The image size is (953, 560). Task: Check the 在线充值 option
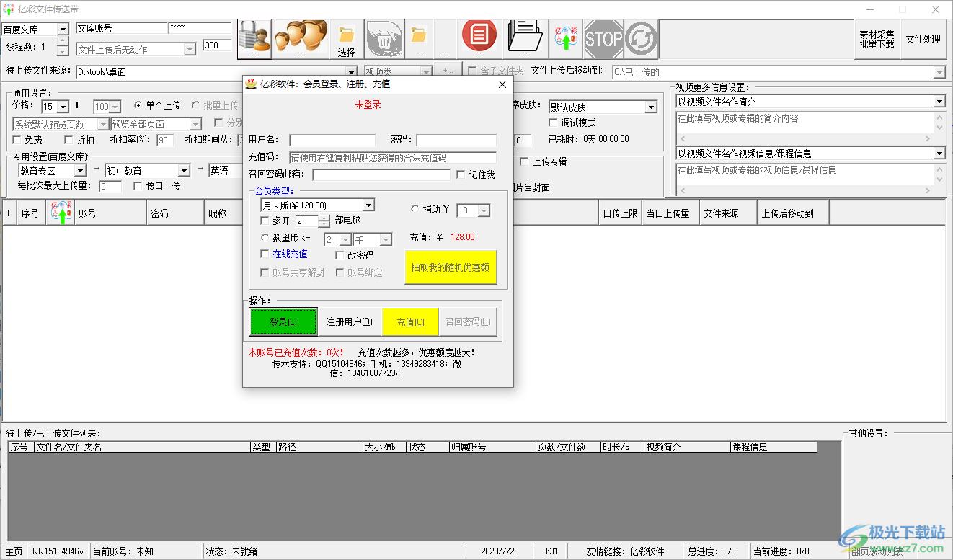tap(265, 254)
